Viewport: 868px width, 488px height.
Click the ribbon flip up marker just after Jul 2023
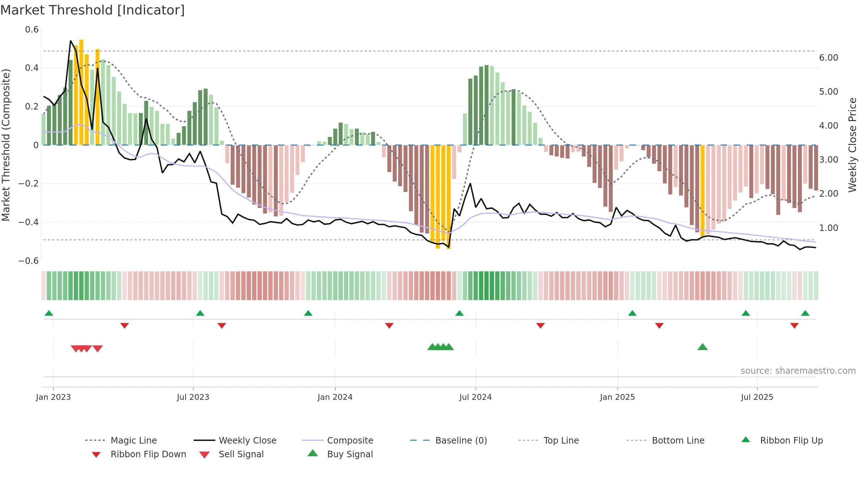pos(200,313)
